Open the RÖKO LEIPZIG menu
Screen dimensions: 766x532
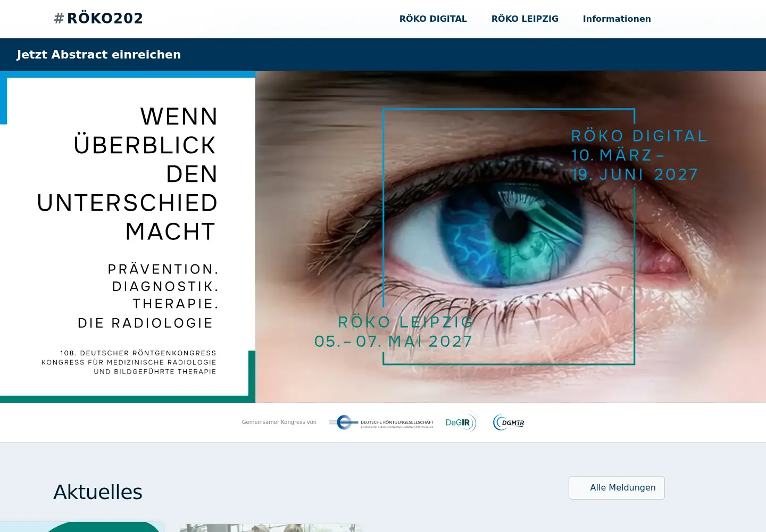click(x=525, y=19)
